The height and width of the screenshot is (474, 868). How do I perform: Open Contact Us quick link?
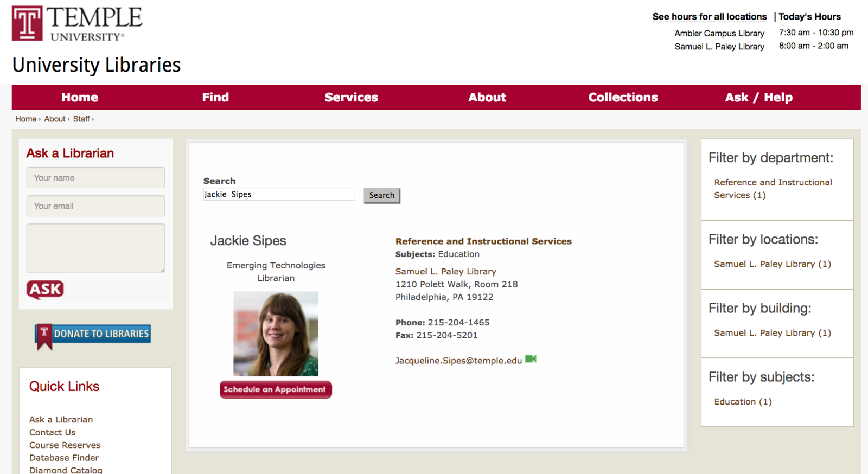[x=52, y=432]
